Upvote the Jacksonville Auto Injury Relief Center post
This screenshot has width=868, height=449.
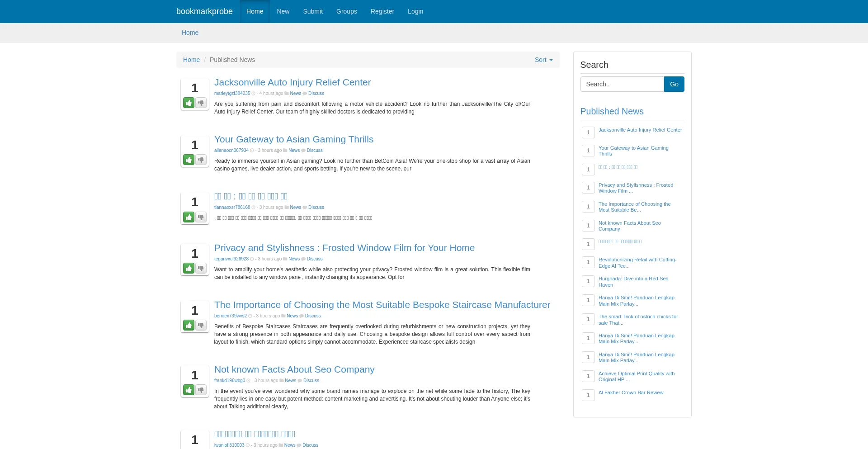coord(189,103)
